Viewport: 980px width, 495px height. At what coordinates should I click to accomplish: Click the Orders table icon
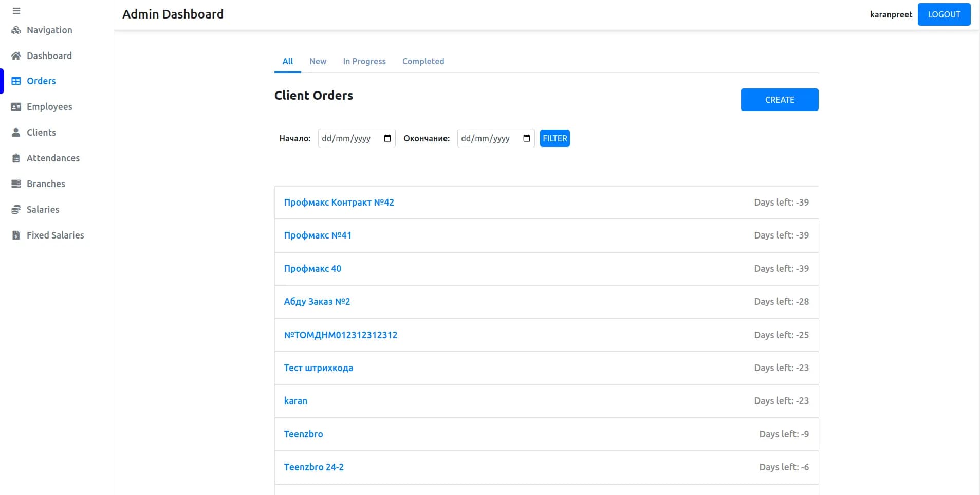16,81
